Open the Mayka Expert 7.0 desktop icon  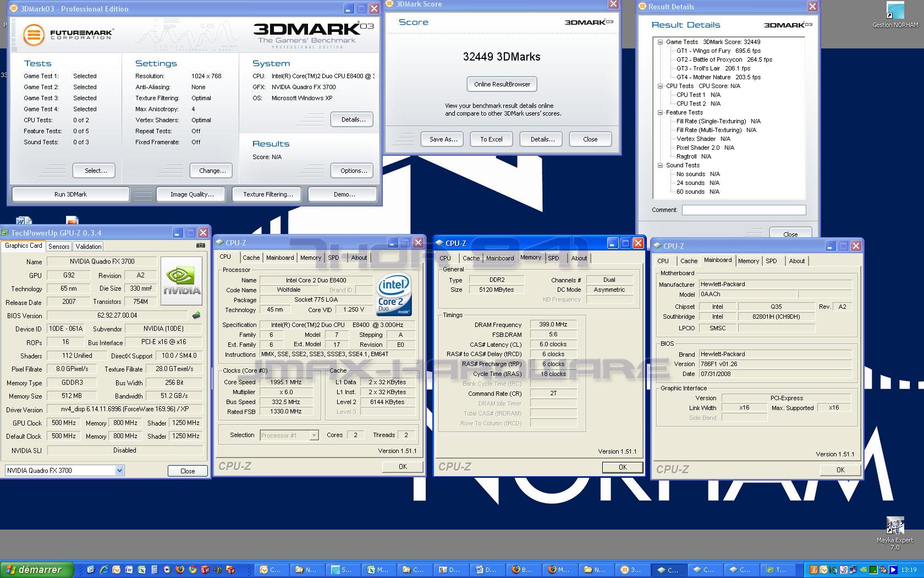895,533
